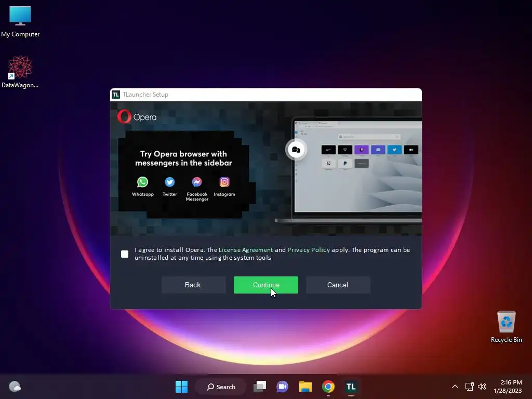Open the Privacy Policy link
The width and height of the screenshot is (532, 399).
pyautogui.click(x=309, y=250)
